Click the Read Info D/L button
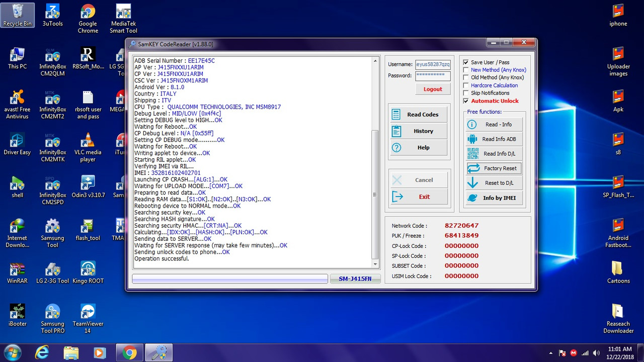Screen dimensions: 644x362 [x=494, y=154]
